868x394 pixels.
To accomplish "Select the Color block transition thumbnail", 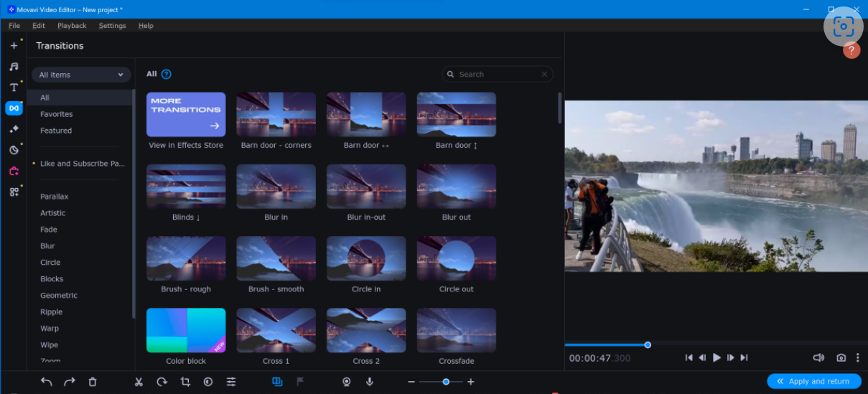I will coord(186,330).
